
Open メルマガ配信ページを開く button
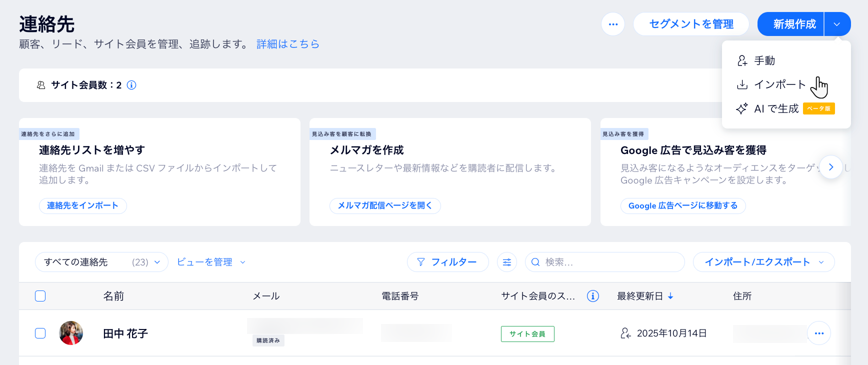coord(385,205)
